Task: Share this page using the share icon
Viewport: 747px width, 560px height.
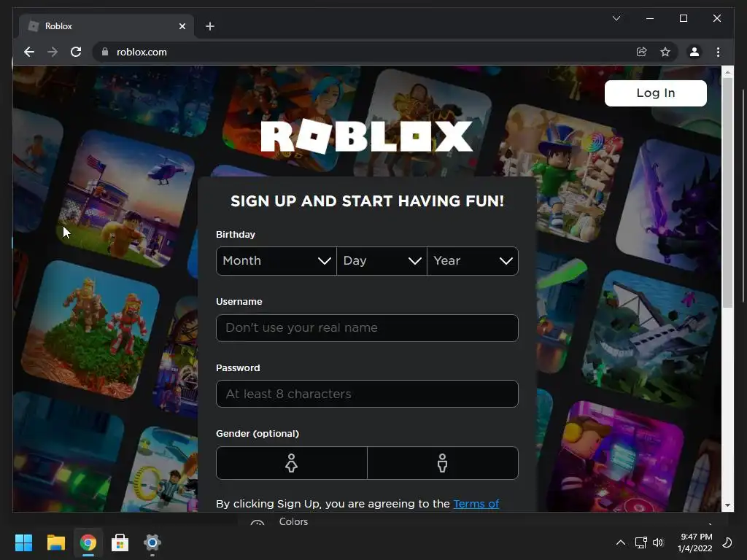Action: (x=642, y=52)
